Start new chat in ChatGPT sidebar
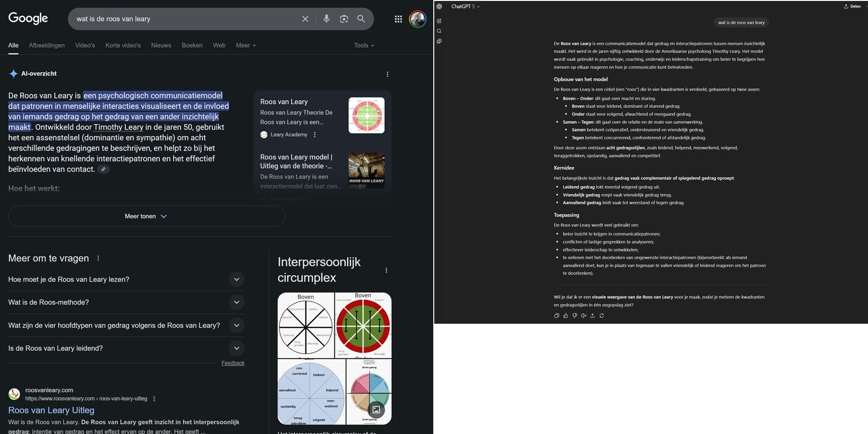 [439, 21]
